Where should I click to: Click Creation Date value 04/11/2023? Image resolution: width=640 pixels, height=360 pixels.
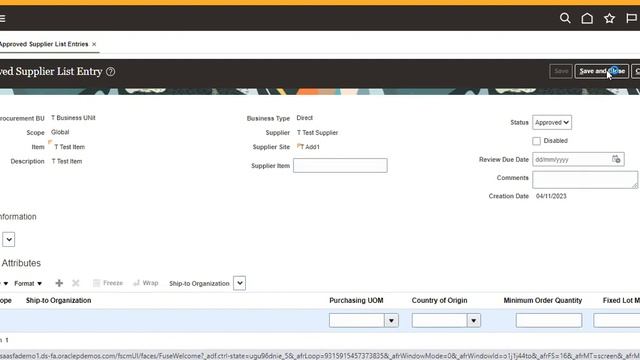[x=551, y=196]
